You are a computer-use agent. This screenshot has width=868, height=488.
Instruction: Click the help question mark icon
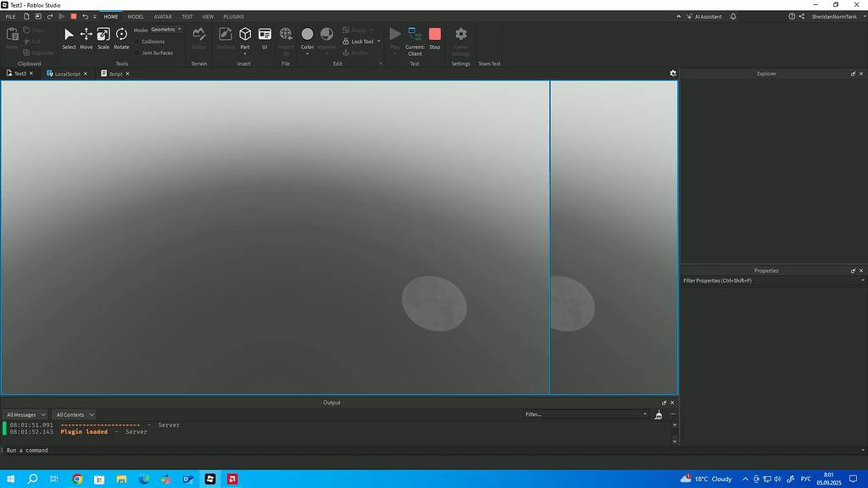point(792,17)
